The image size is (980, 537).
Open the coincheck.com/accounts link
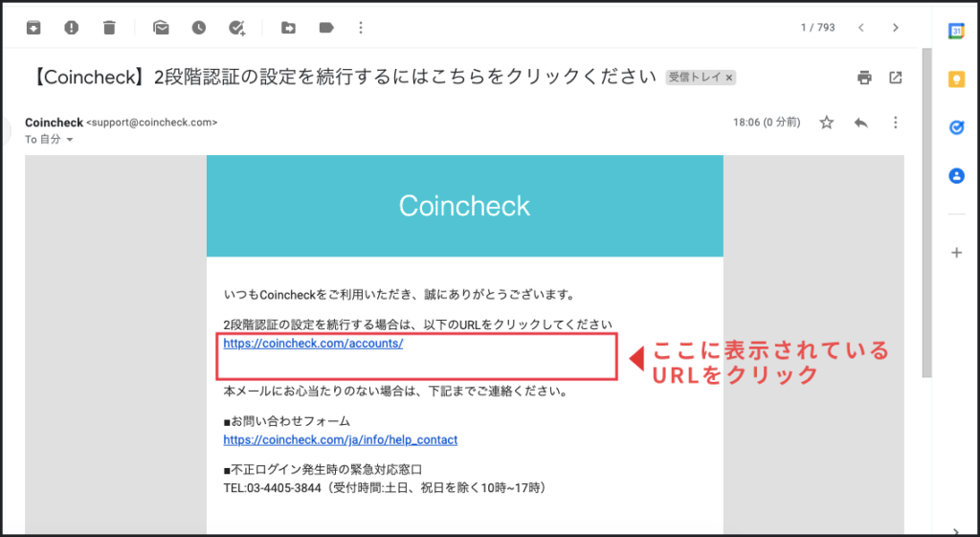(313, 344)
